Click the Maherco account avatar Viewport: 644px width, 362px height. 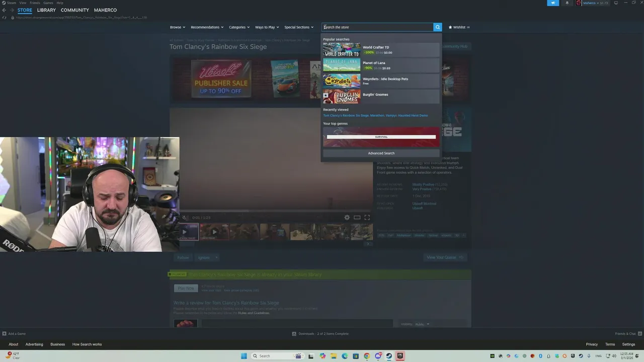coord(579,3)
